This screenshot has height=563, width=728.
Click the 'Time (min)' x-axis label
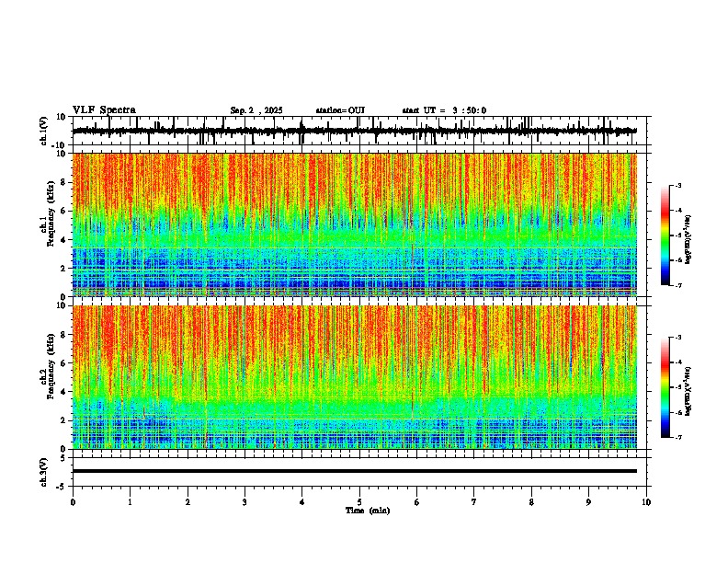coord(368,511)
